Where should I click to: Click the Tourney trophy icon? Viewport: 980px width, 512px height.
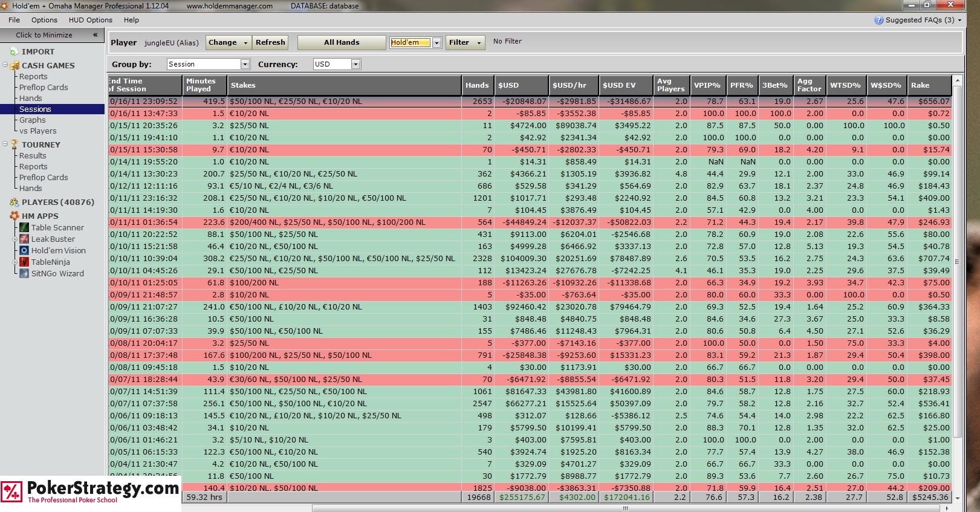[x=15, y=144]
